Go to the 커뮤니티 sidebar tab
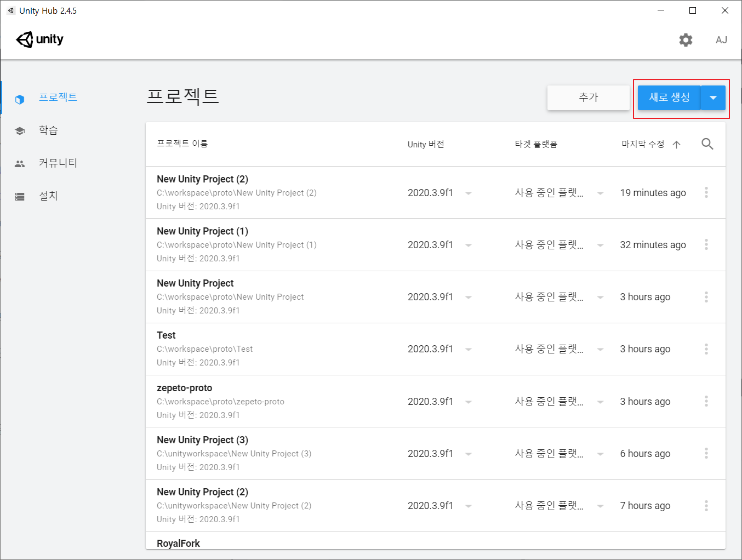742x560 pixels. point(58,163)
